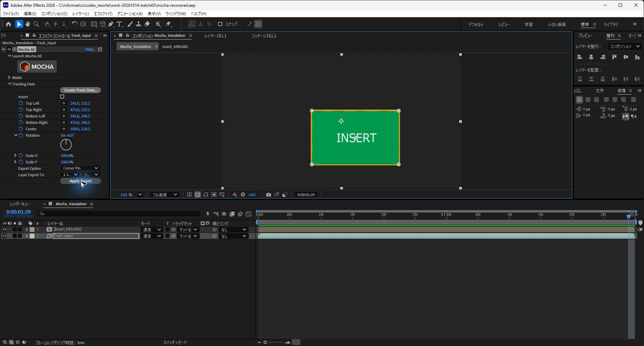Toggle the Snap checkbox in toolbar
The width and height of the screenshot is (644, 346).
click(x=220, y=24)
